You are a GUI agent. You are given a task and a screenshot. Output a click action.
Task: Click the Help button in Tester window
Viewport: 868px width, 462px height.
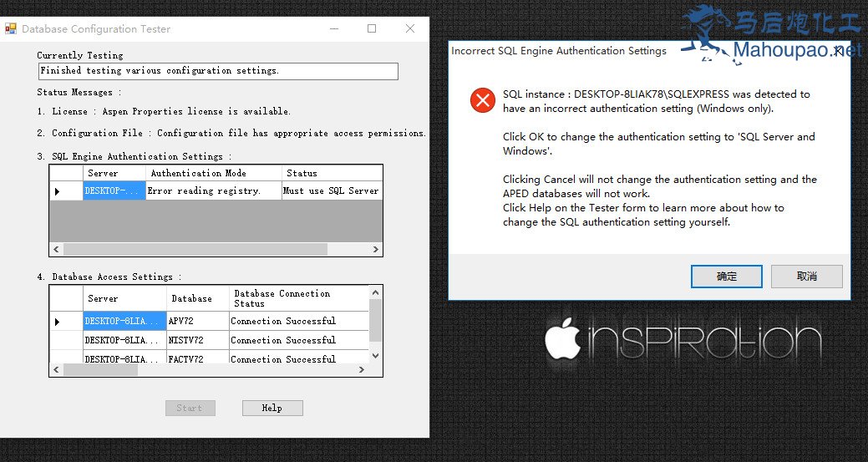click(272, 408)
